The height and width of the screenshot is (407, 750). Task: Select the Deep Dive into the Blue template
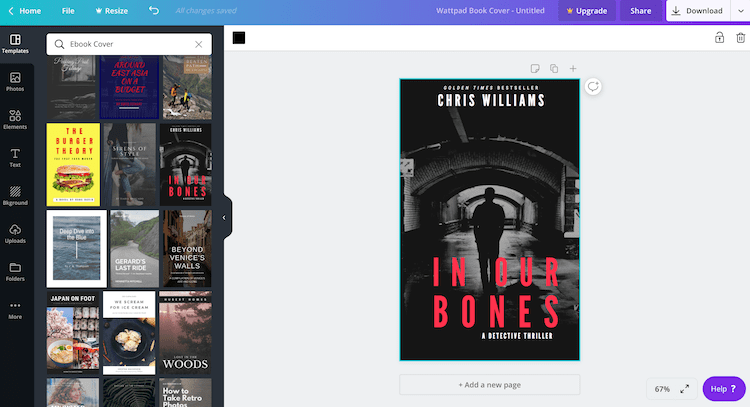[x=77, y=249]
